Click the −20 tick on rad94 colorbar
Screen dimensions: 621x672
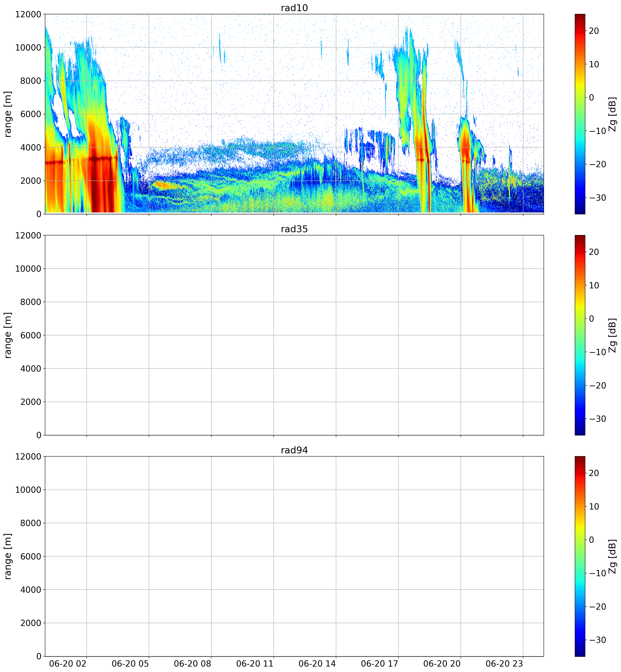598,606
